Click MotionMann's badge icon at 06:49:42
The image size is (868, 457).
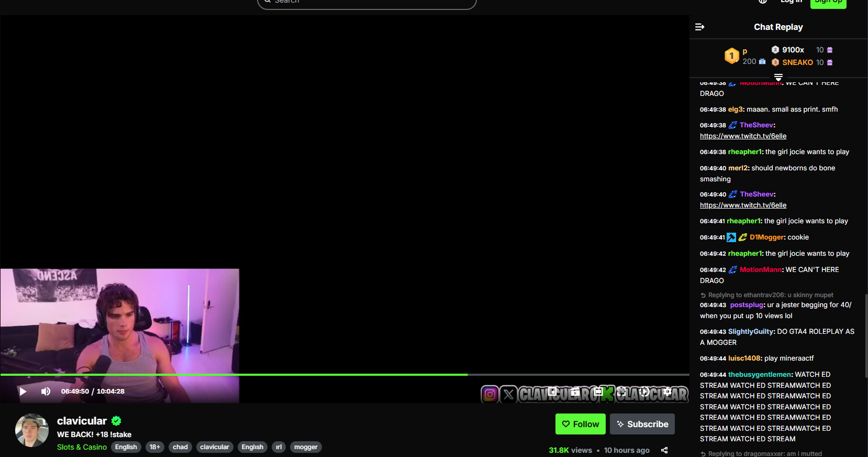point(733,270)
